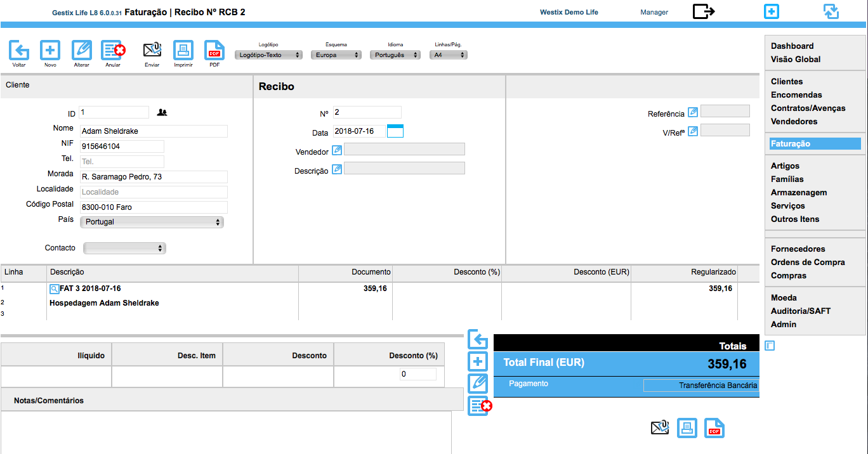
Task: Open Armazenagem in side menu
Action: (799, 192)
